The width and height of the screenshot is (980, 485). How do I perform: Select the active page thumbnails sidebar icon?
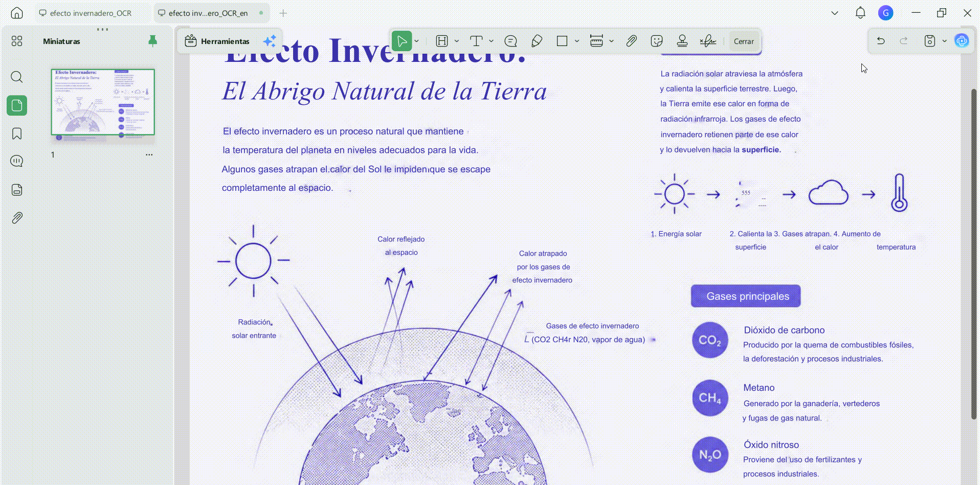[17, 105]
